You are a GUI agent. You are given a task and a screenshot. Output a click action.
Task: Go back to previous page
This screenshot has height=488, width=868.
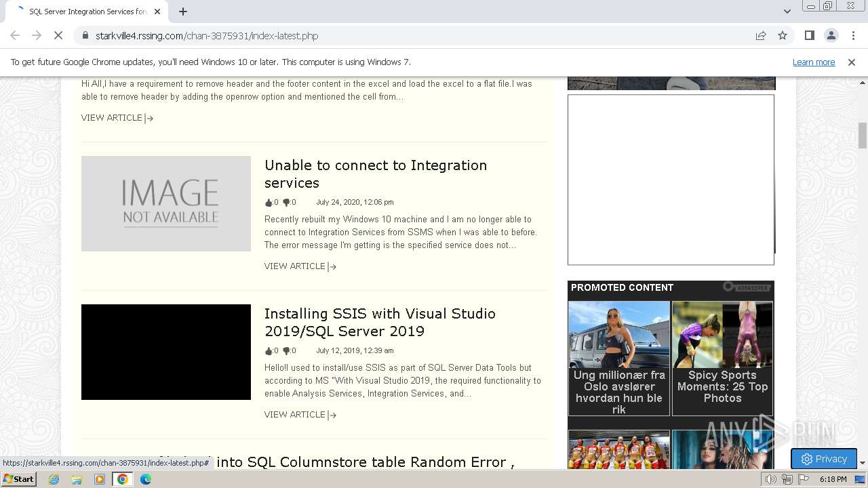15,35
